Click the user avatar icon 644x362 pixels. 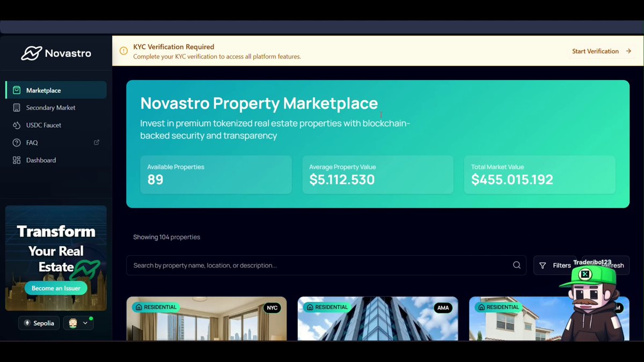tap(73, 323)
